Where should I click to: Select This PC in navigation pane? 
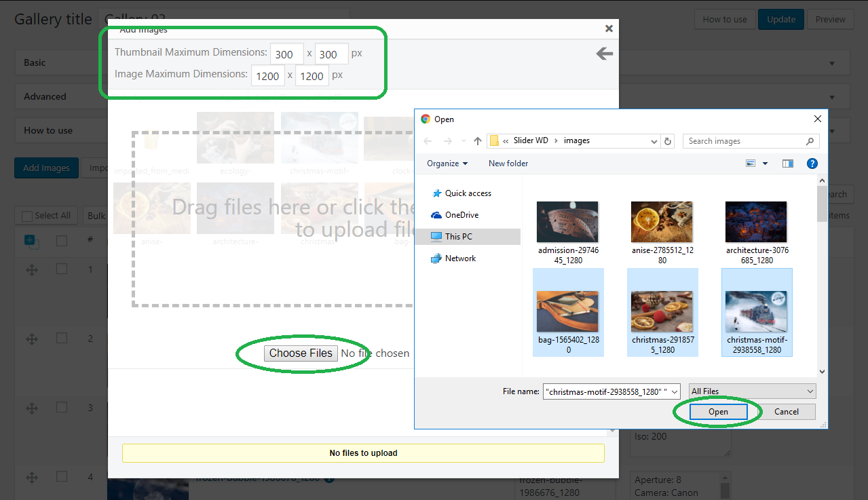468,237
